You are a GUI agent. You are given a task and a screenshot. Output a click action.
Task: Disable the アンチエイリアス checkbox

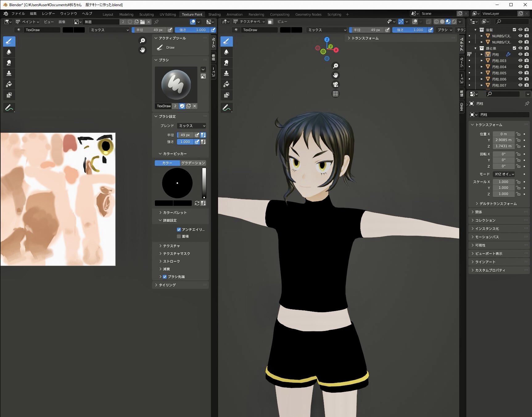pos(179,230)
